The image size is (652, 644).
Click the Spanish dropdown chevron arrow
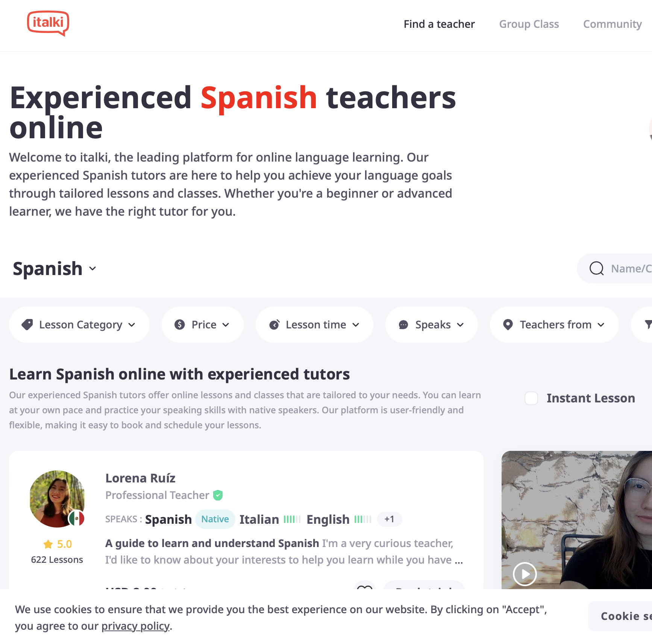tap(92, 269)
